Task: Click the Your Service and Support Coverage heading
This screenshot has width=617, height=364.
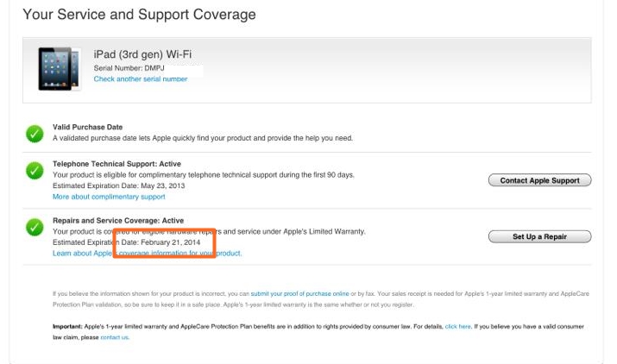Action: click(x=139, y=15)
